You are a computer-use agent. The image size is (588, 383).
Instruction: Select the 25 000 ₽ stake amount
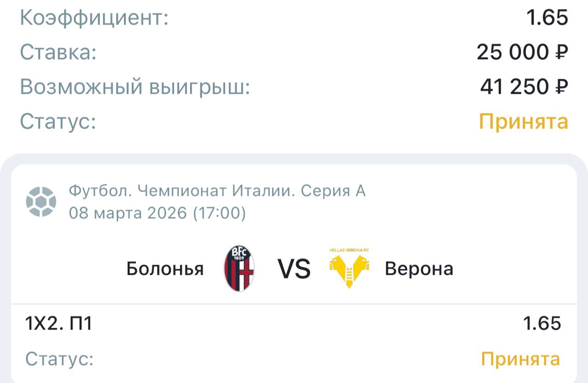(522, 52)
